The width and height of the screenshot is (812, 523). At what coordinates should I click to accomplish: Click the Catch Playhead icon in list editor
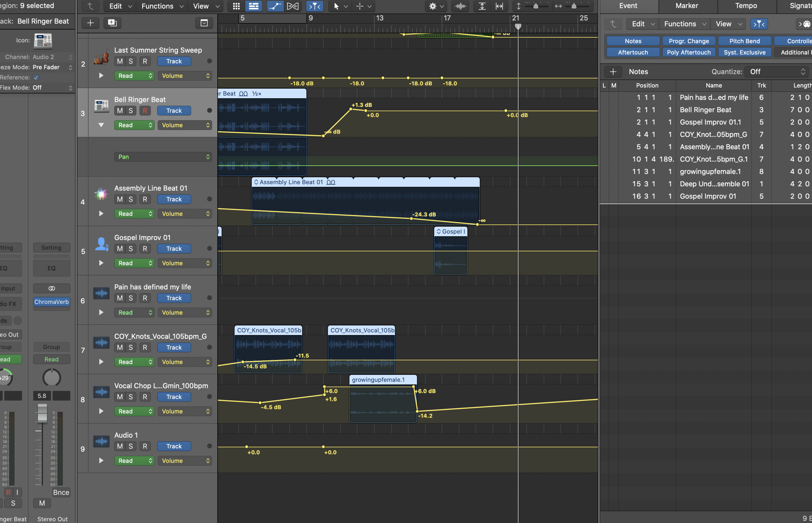click(x=759, y=24)
